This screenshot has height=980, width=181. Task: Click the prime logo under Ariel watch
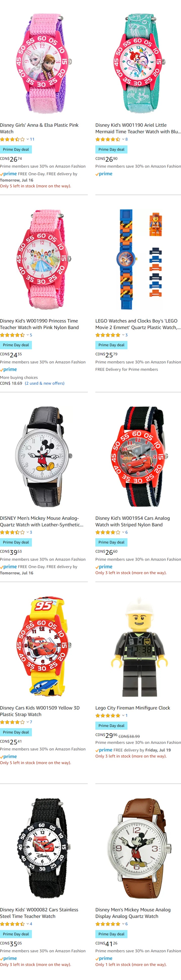pos(104,174)
